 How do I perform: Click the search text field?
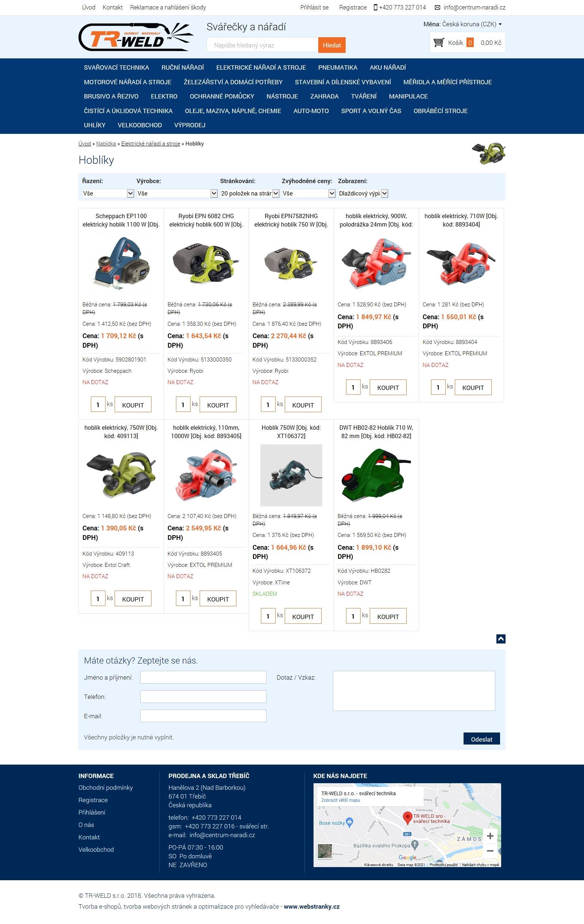(263, 45)
